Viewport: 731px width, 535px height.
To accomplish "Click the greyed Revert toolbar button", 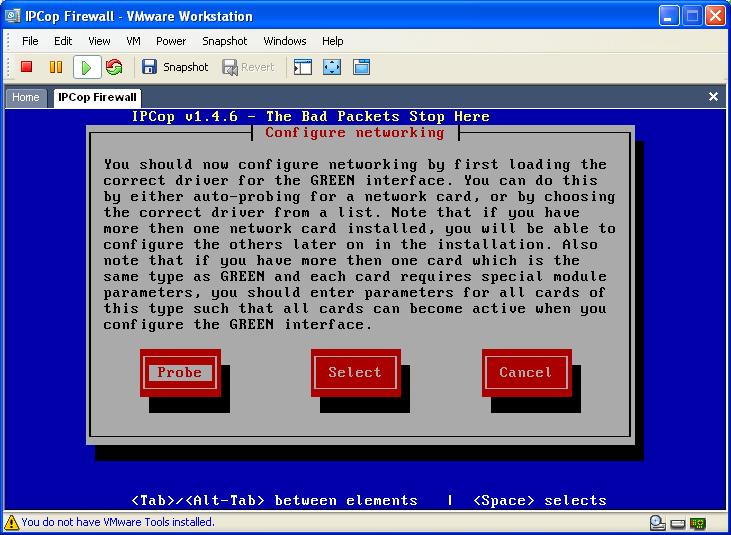I will pyautogui.click(x=248, y=68).
